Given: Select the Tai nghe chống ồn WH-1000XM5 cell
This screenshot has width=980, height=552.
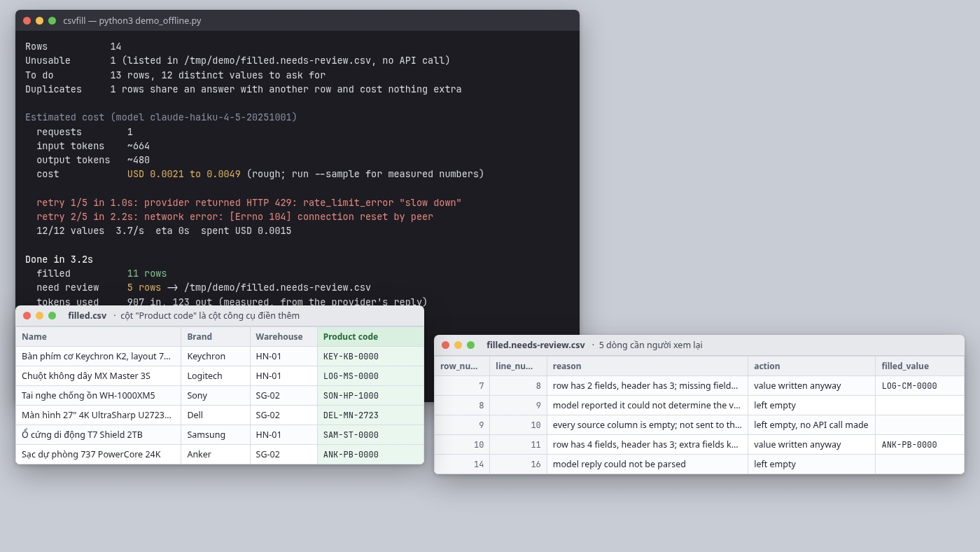Looking at the screenshot, I should click(x=98, y=396).
